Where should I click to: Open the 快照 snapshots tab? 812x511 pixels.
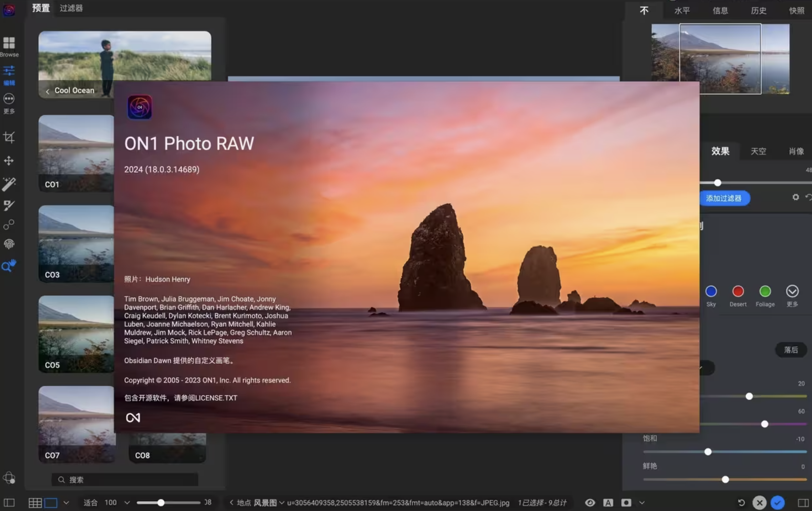click(x=797, y=10)
